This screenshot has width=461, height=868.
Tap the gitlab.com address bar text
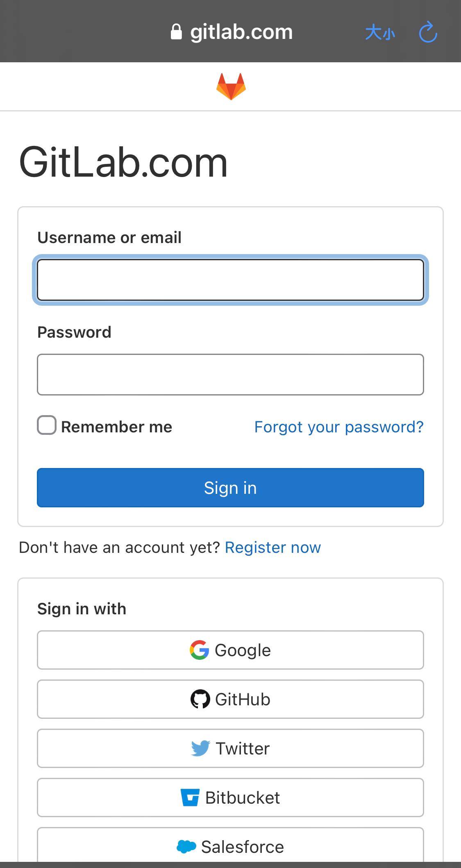(x=241, y=32)
